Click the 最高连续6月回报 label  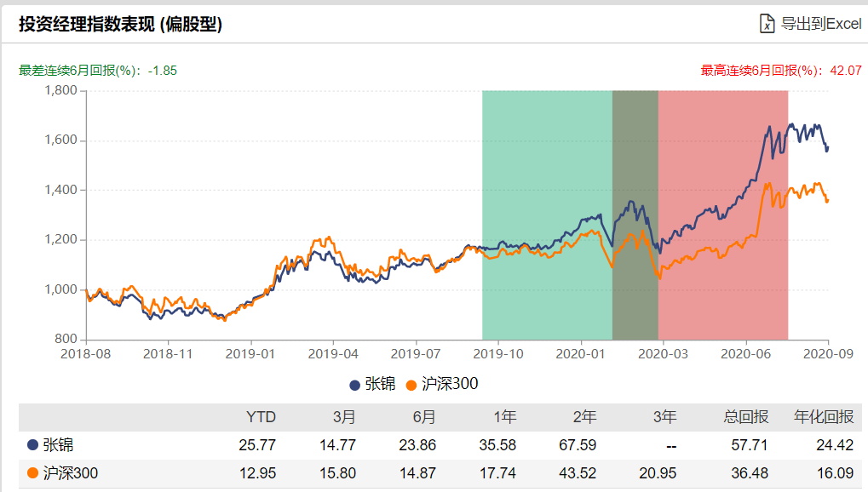tap(781, 71)
